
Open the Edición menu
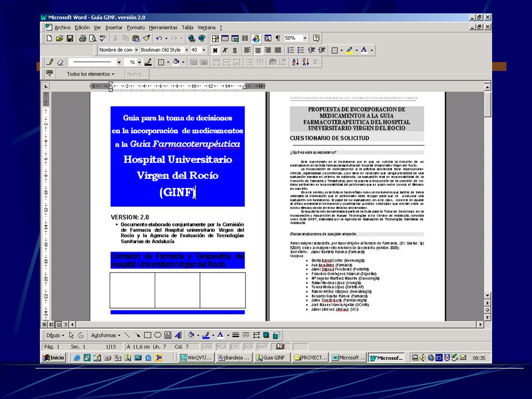pyautogui.click(x=82, y=28)
